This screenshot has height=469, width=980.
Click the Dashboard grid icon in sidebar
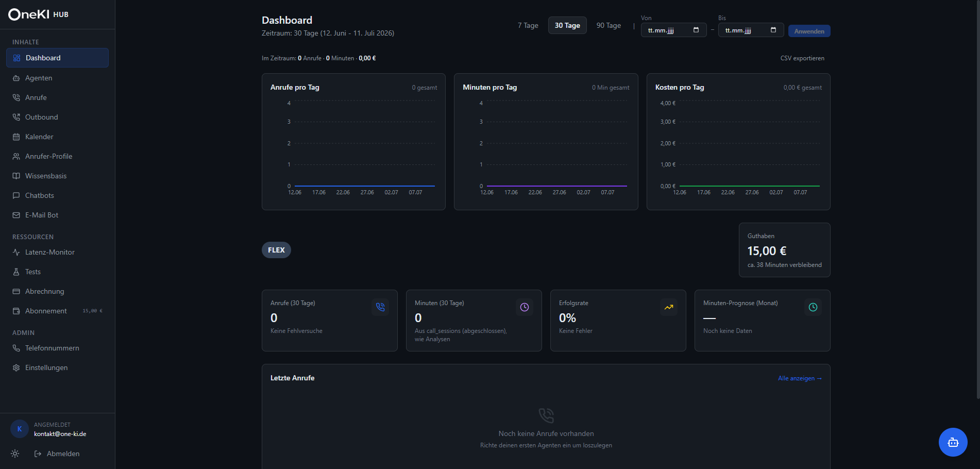[x=16, y=58]
